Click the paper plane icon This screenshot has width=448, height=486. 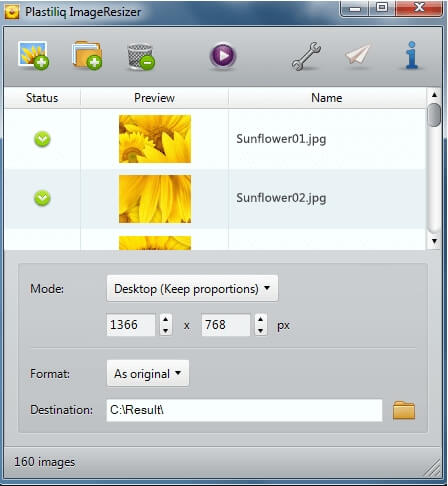(x=358, y=55)
